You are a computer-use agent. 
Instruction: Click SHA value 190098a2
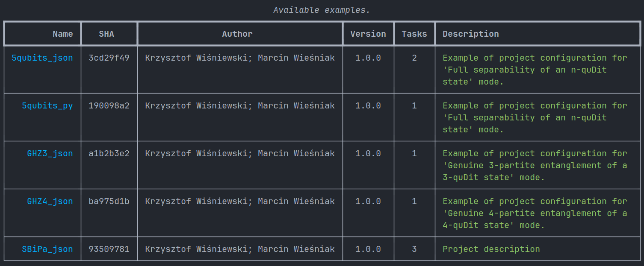point(109,106)
